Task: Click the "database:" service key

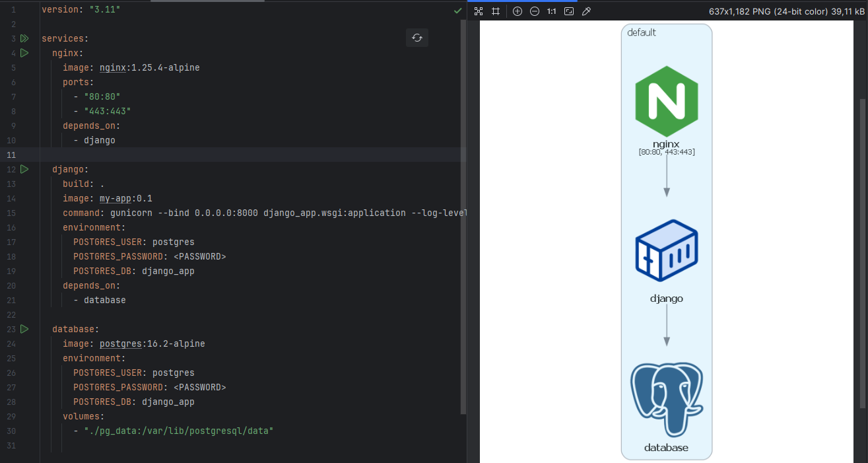Action: [x=76, y=329]
